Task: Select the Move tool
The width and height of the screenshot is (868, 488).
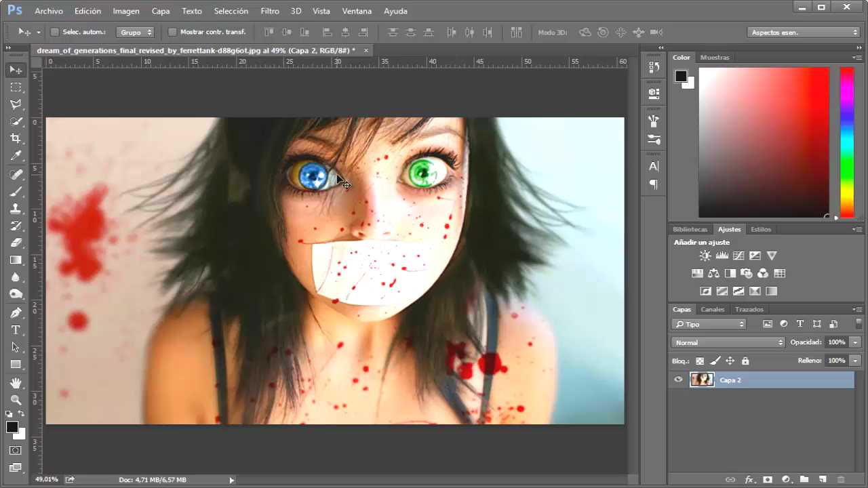Action: click(16, 70)
